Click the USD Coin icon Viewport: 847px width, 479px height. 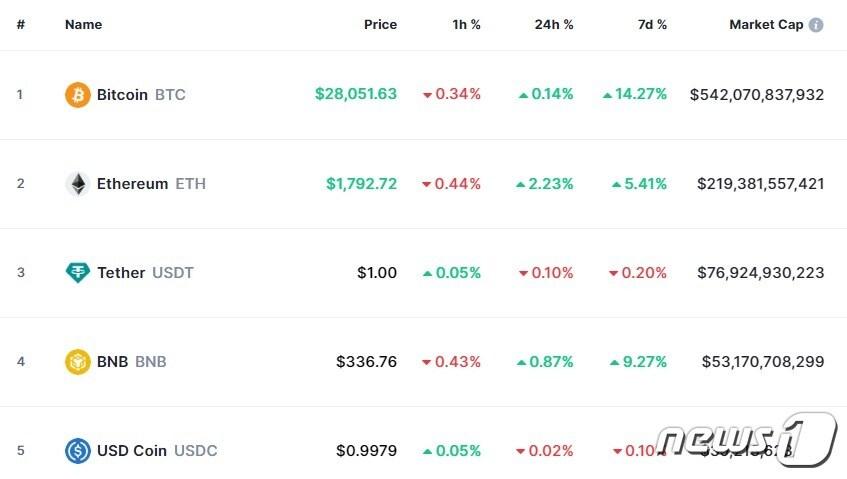pos(77,451)
